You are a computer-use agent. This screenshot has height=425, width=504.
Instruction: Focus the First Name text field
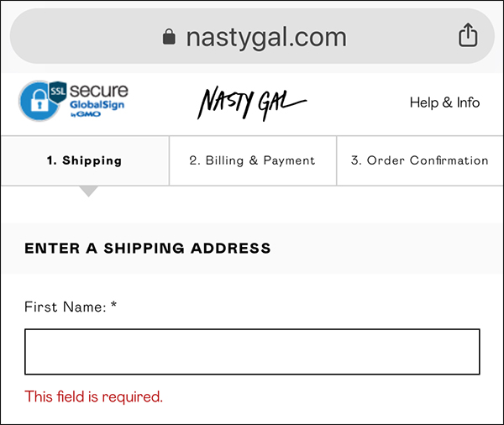click(x=252, y=351)
